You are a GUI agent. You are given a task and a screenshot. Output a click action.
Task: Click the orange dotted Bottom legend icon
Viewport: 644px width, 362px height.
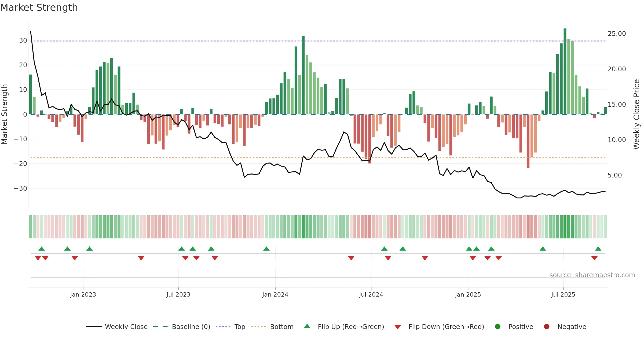[x=258, y=327]
